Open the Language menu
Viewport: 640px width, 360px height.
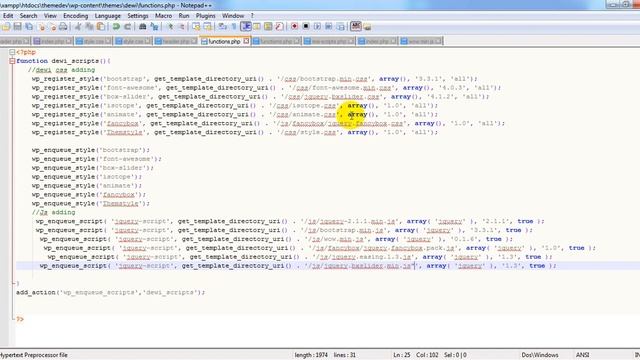pyautogui.click(x=108, y=16)
